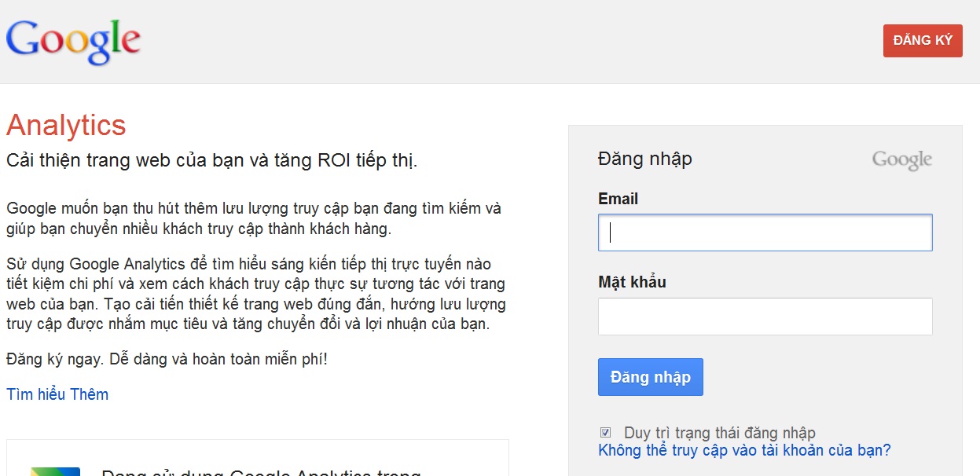Click the Duy trì trạng thái đăng nhập label
The height and width of the screenshot is (476, 980).
pos(719,433)
